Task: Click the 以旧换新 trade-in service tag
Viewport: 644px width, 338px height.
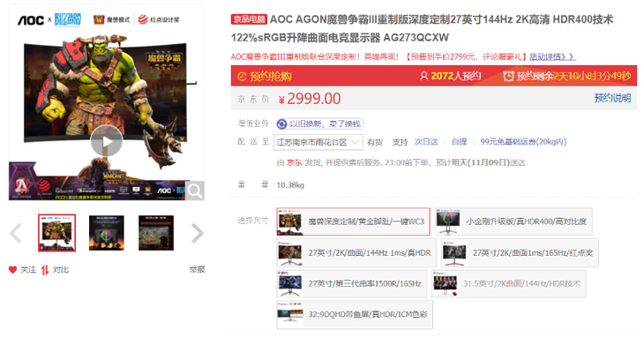Action: [320, 124]
